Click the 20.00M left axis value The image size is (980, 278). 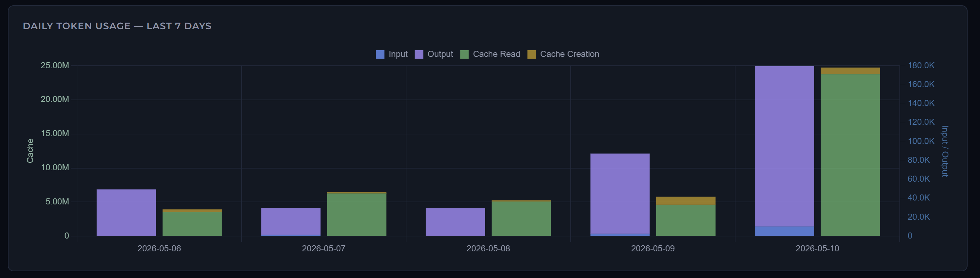click(x=55, y=100)
